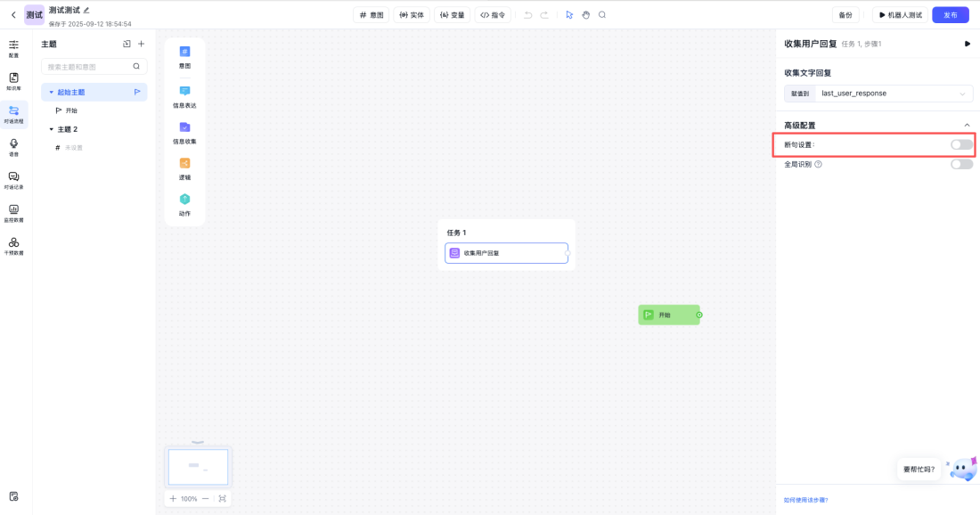Click the 搜索主题和意图 search field

tap(87, 67)
